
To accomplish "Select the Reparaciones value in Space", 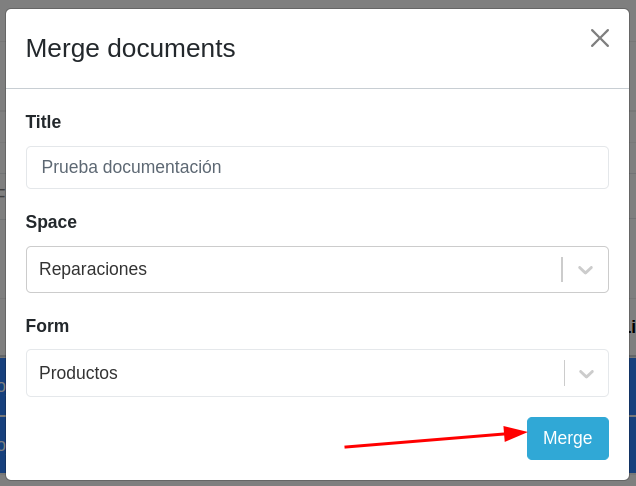I will tap(93, 269).
